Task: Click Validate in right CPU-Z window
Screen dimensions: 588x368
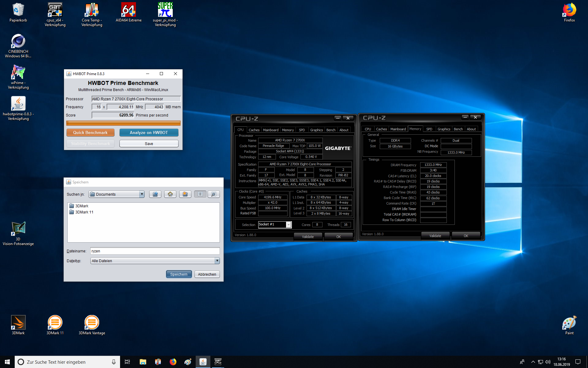Action: click(x=435, y=236)
